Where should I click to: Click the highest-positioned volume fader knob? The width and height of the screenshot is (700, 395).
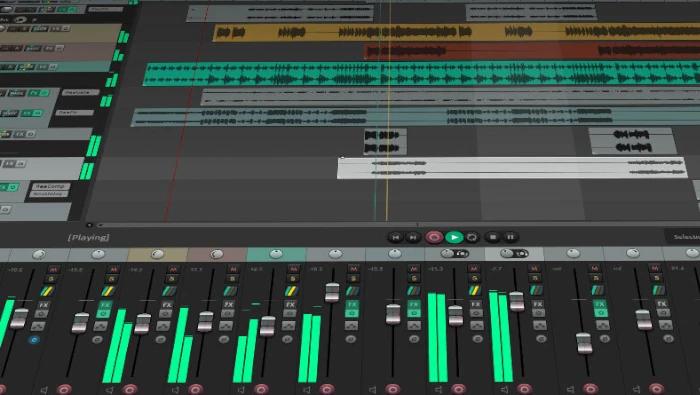(x=332, y=293)
